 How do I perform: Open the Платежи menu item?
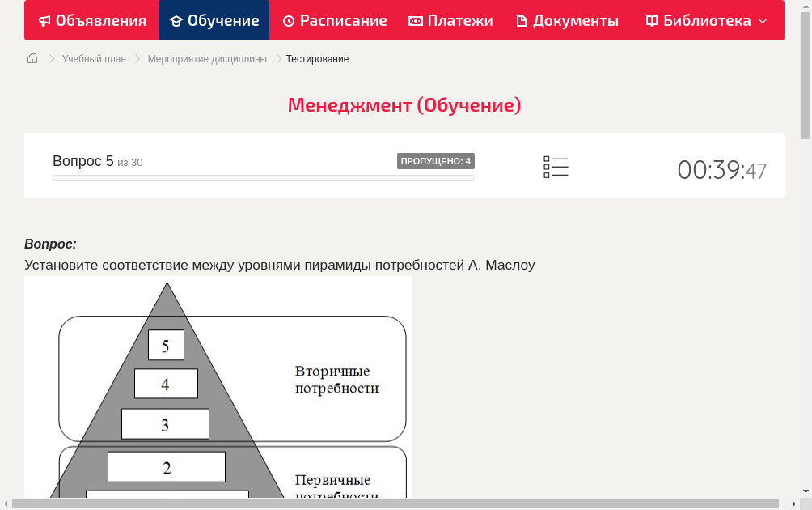coord(450,20)
